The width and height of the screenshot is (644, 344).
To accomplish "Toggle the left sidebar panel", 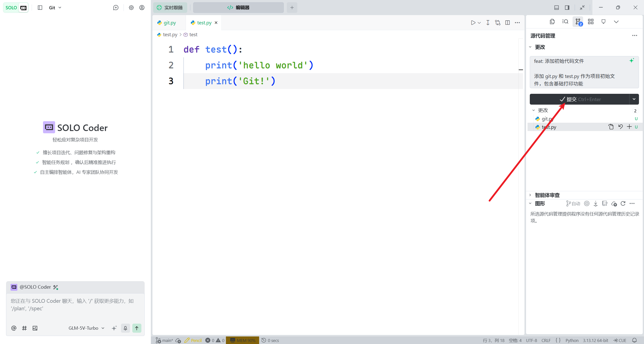I will click(x=40, y=8).
